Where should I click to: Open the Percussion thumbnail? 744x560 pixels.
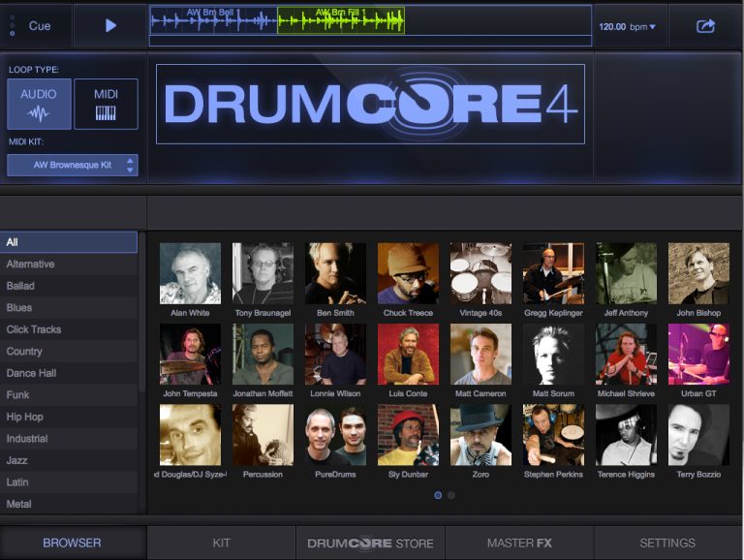click(263, 435)
